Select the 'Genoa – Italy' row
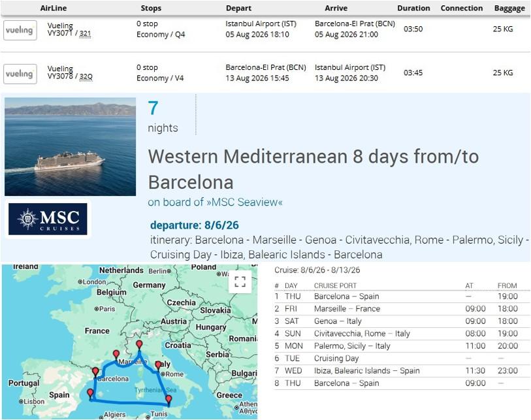This screenshot has width=531, height=420. (x=402, y=321)
